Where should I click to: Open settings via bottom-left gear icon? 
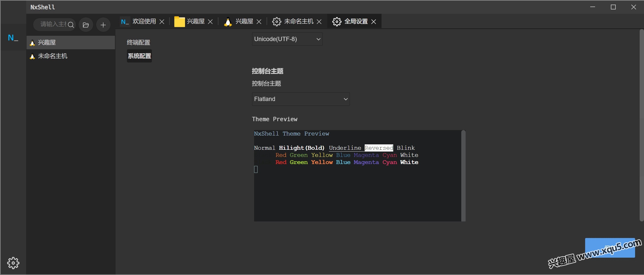coord(13,263)
